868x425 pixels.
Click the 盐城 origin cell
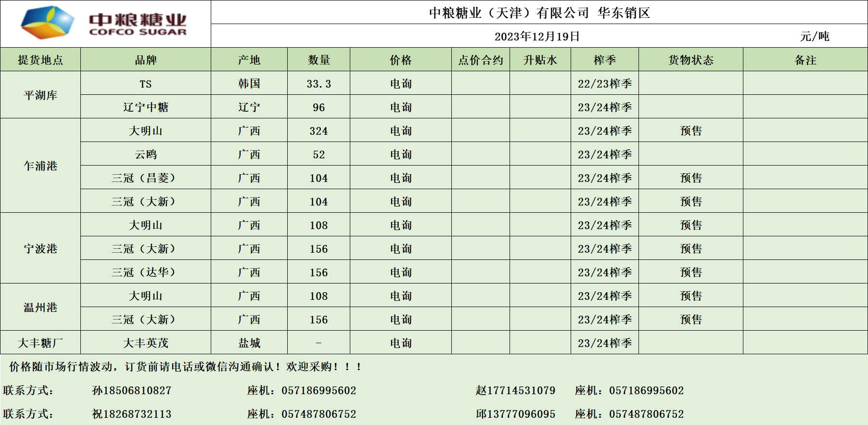[x=249, y=343]
